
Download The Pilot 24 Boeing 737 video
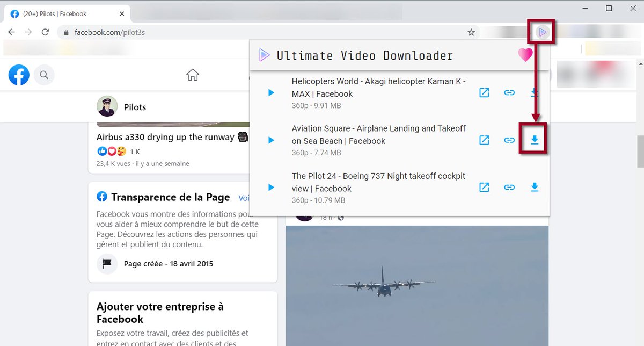535,188
